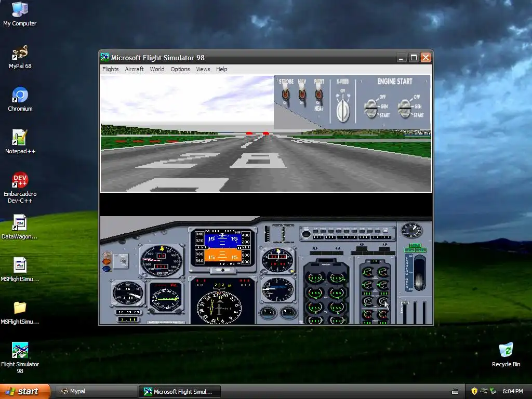Open the Recycle Bin

click(506, 354)
